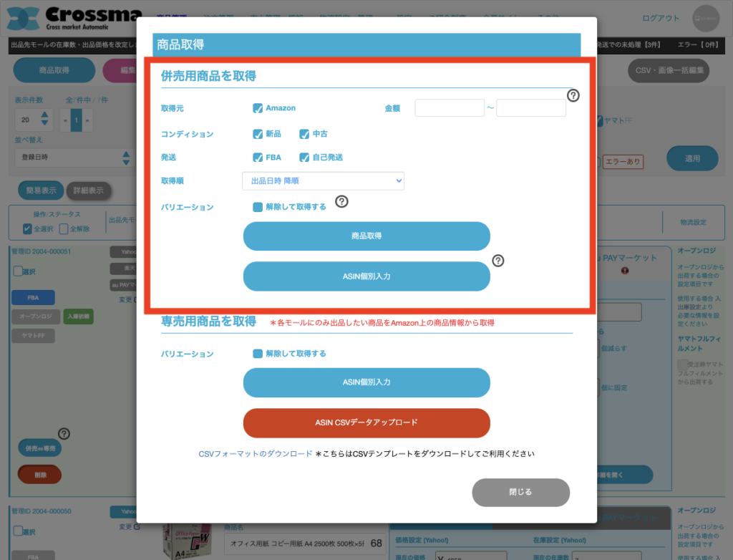The height and width of the screenshot is (560, 733).
Task: Click the 閉じる button
Action: (520, 492)
